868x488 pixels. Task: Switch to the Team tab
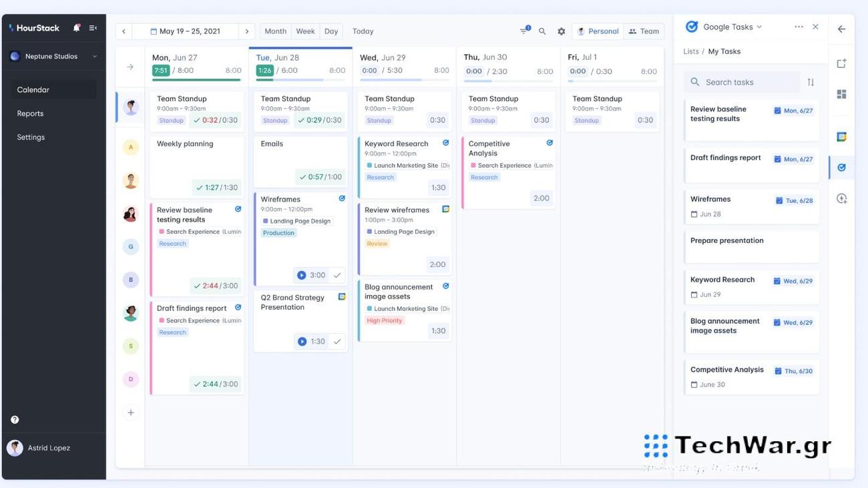pos(642,30)
